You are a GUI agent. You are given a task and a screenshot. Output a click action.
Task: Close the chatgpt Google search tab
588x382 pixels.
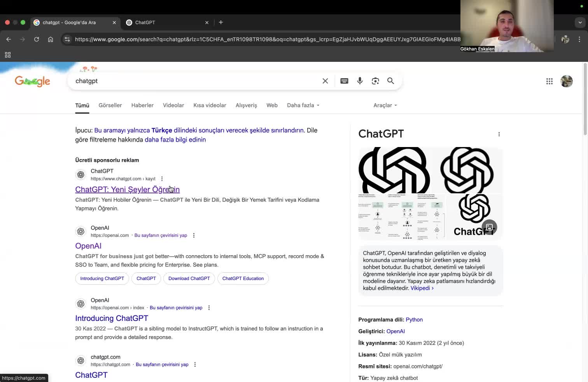(114, 23)
